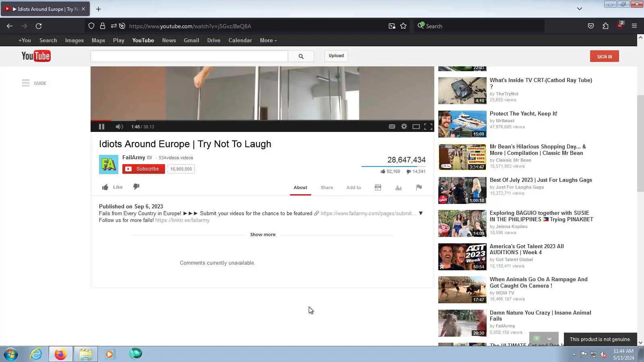The width and height of the screenshot is (644, 362).
Task: Open the Firefox extensions puzzle icon
Action: (x=605, y=26)
